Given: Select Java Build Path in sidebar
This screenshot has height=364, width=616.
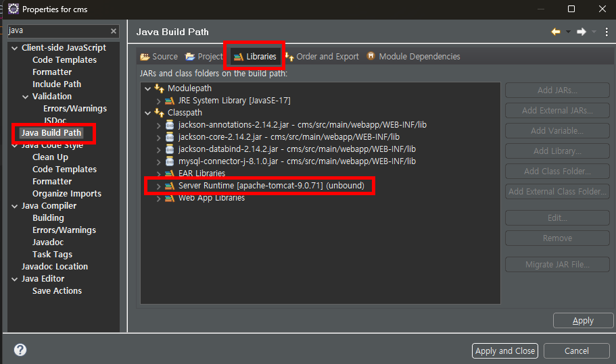Looking at the screenshot, I should pyautogui.click(x=51, y=133).
